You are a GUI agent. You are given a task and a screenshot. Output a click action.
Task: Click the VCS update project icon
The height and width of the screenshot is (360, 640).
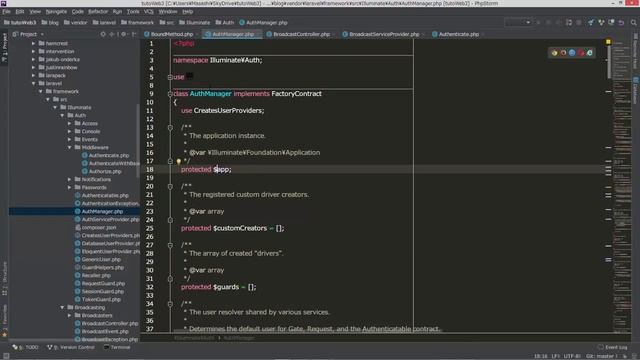coord(591,22)
